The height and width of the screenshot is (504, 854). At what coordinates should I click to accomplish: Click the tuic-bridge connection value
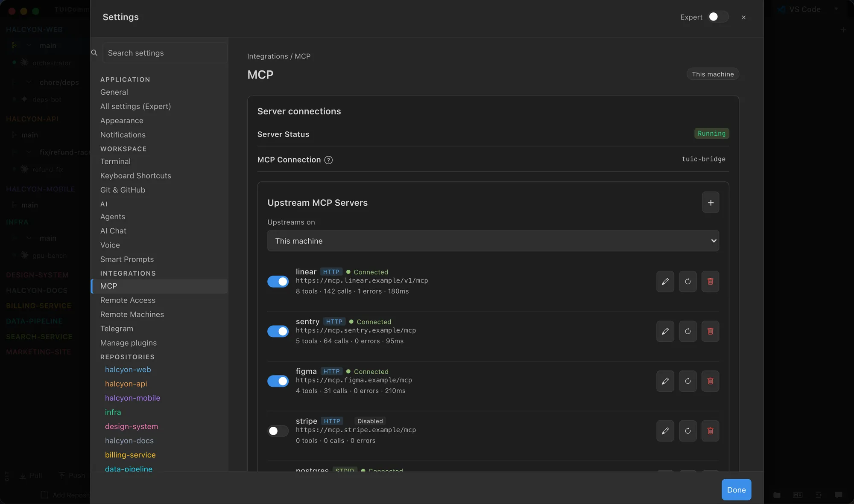(x=703, y=159)
